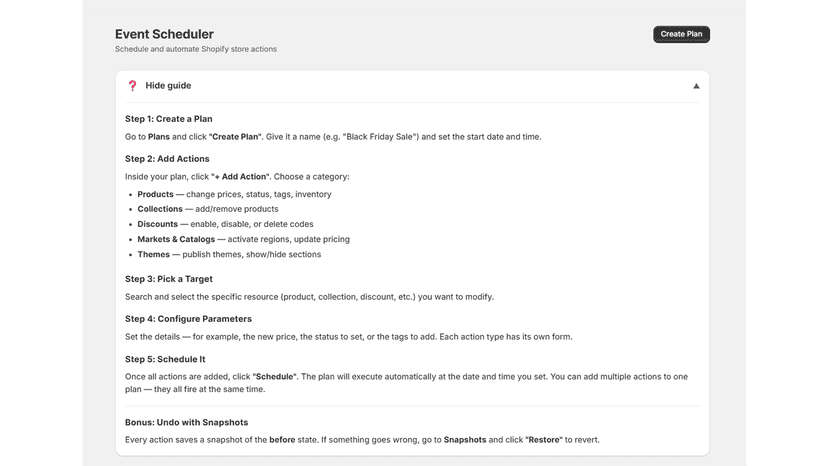Click the Step 1: Create a Plan heading

tap(168, 119)
